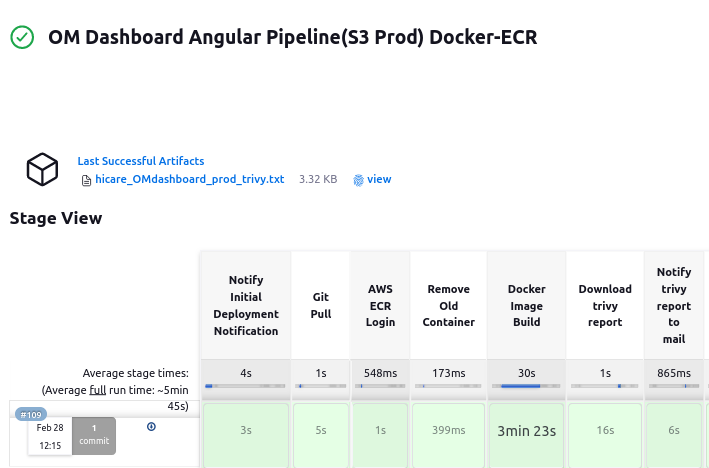Click the AWS ECR Login 1s cell
The image size is (709, 468).
click(x=380, y=431)
